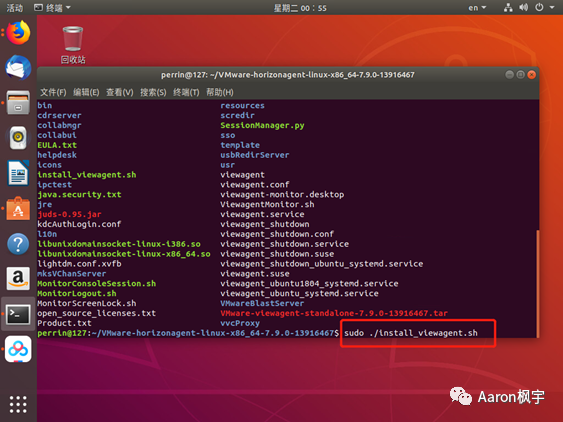Image resolution: width=563 pixels, height=422 pixels.
Task: Click kdcAuthLogin.conf file name
Action: (x=79, y=224)
